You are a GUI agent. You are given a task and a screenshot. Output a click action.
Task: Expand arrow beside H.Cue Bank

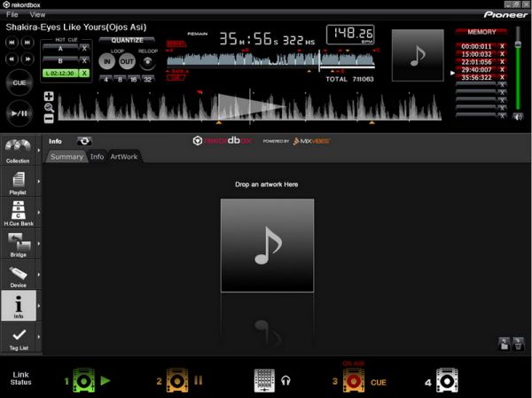[x=39, y=213]
